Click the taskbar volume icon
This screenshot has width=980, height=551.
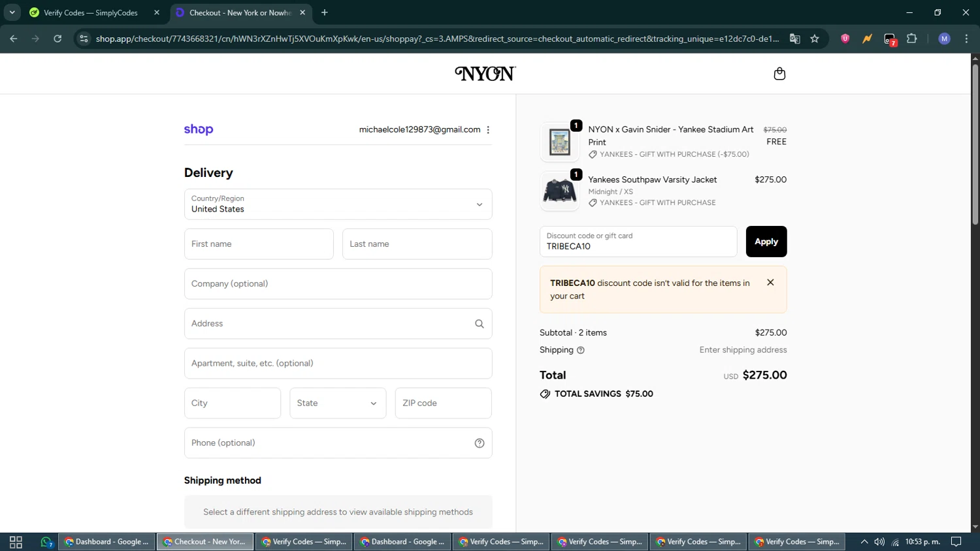(879, 542)
